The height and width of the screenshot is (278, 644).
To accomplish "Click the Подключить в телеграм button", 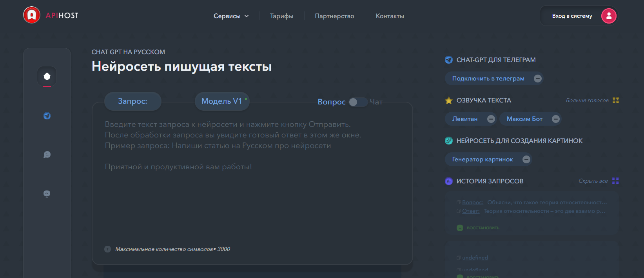I will (x=488, y=79).
